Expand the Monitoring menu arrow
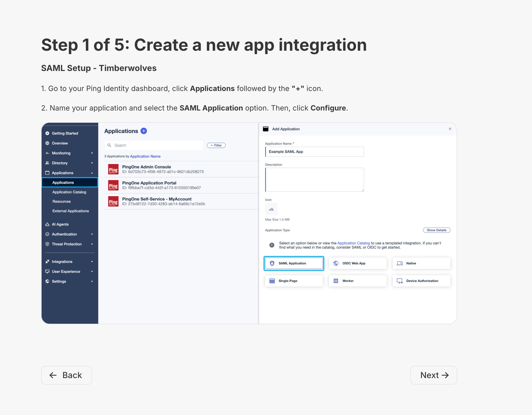 point(92,153)
